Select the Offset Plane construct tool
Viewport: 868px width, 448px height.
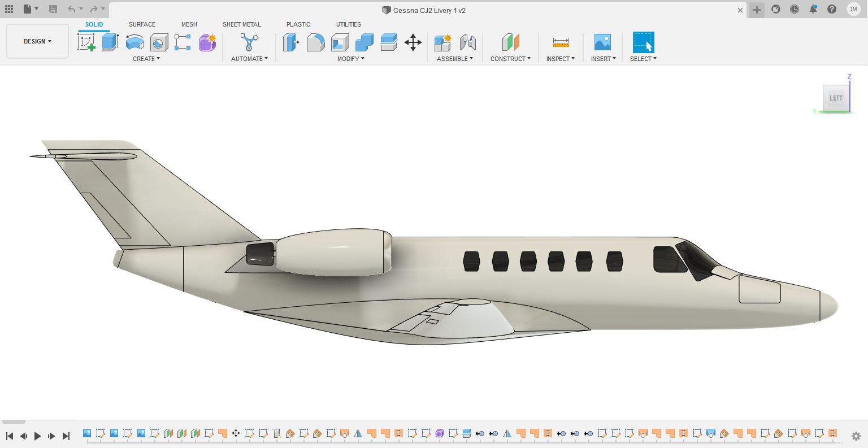click(x=510, y=42)
